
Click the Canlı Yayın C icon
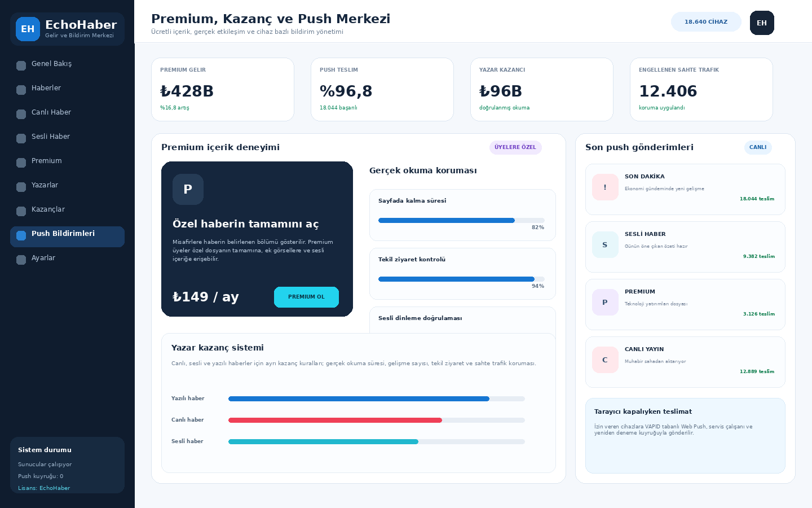tap(605, 360)
